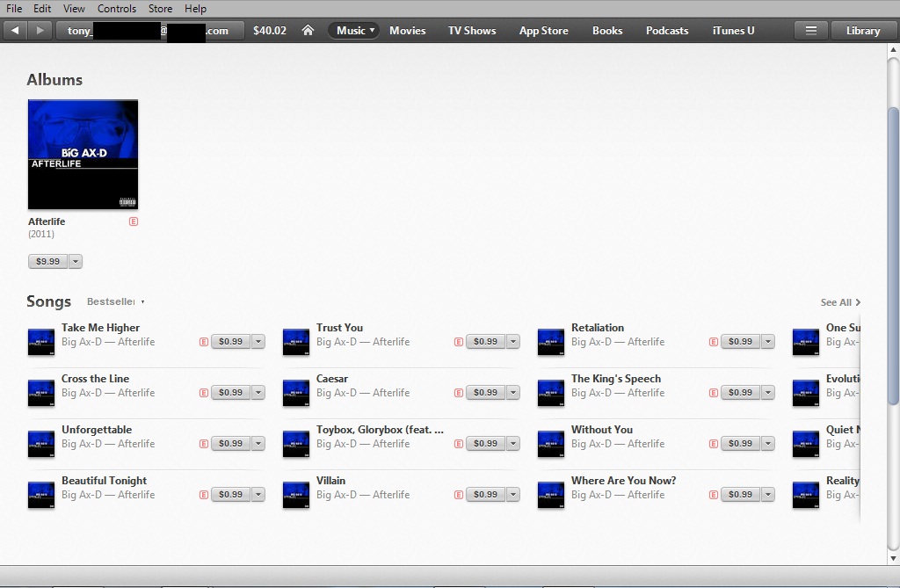900x588 pixels.
Task: Open the View menu
Action: tap(74, 9)
